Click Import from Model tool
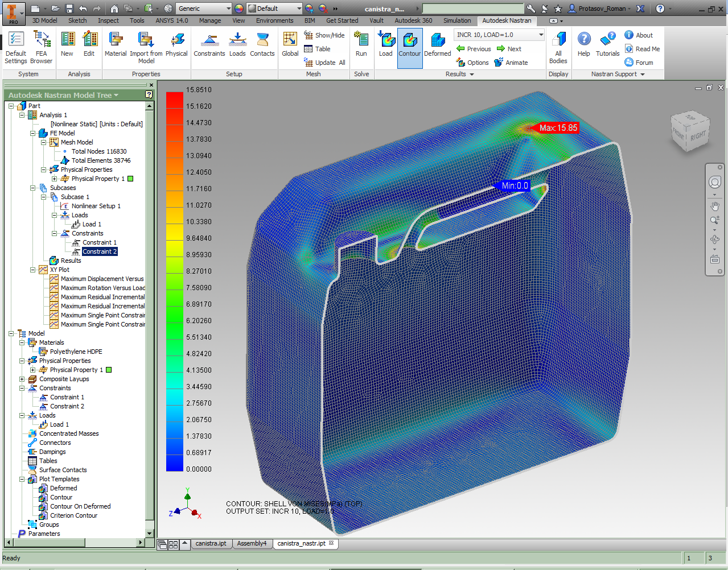The height and width of the screenshot is (570, 728). (x=146, y=47)
